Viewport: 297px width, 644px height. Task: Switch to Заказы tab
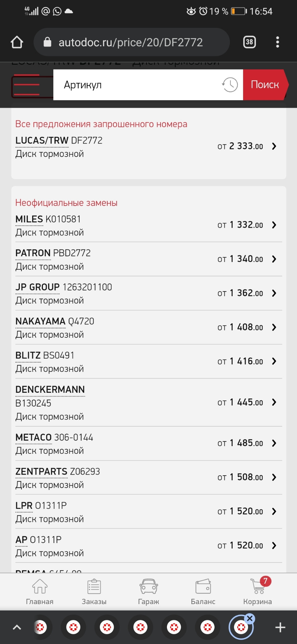coord(94,592)
